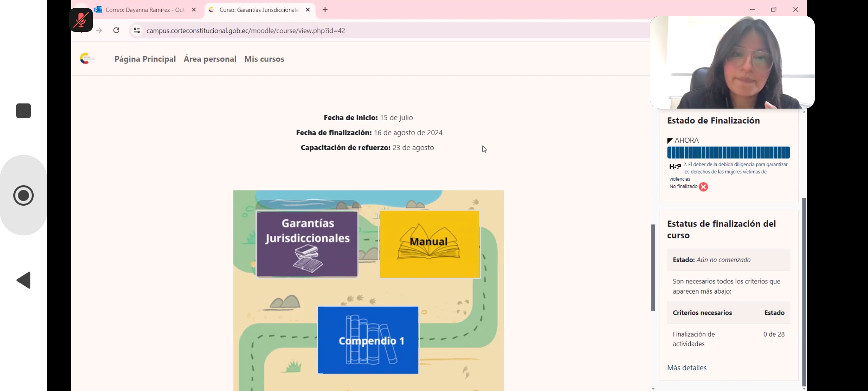868x391 pixels.
Task: Go to Área personal
Action: point(210,59)
